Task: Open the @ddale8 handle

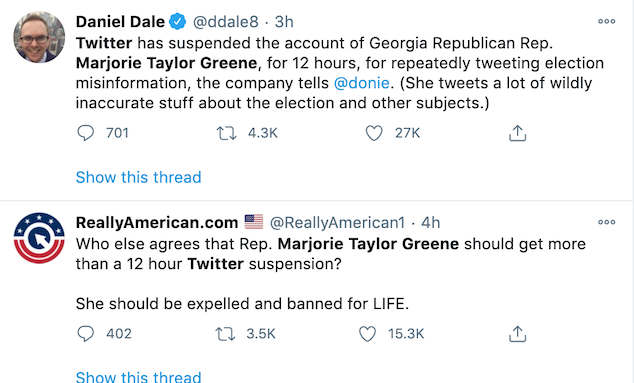Action: point(225,21)
